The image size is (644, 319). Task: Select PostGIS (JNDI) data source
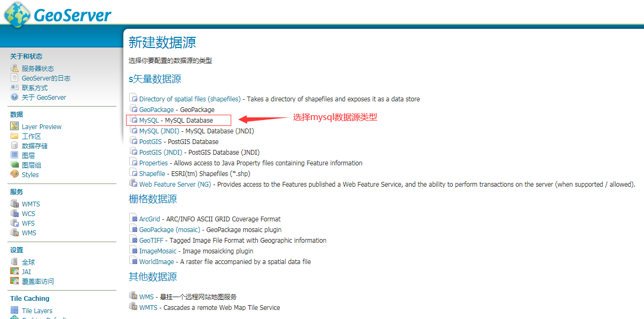coord(162,152)
